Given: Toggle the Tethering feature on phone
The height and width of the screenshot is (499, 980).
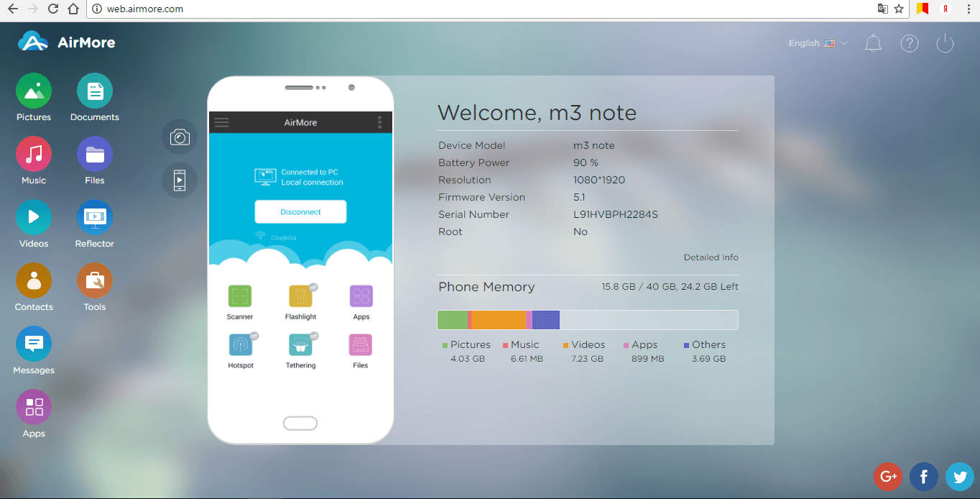Looking at the screenshot, I should click(x=300, y=346).
